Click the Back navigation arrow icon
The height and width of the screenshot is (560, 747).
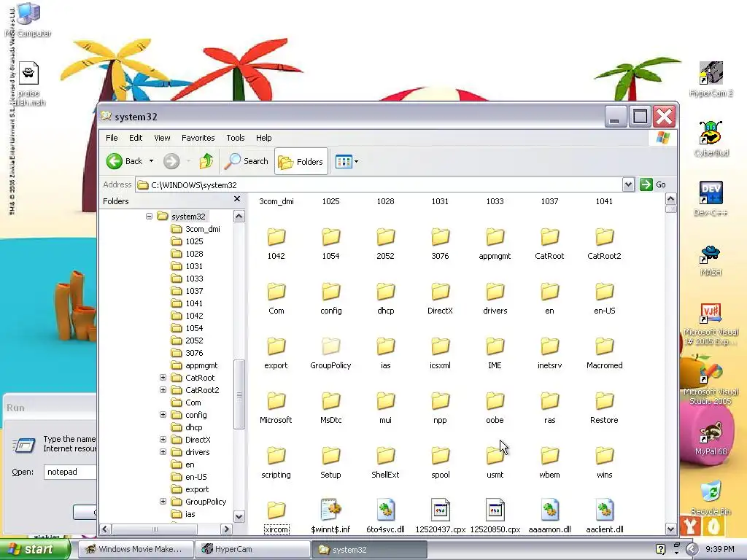click(x=115, y=161)
